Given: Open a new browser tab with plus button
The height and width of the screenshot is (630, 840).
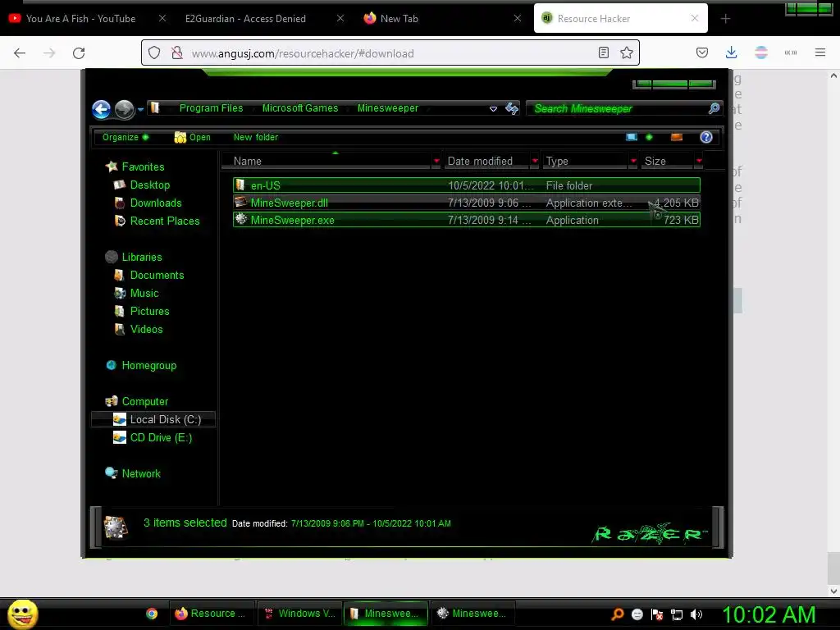Looking at the screenshot, I should coord(725,19).
